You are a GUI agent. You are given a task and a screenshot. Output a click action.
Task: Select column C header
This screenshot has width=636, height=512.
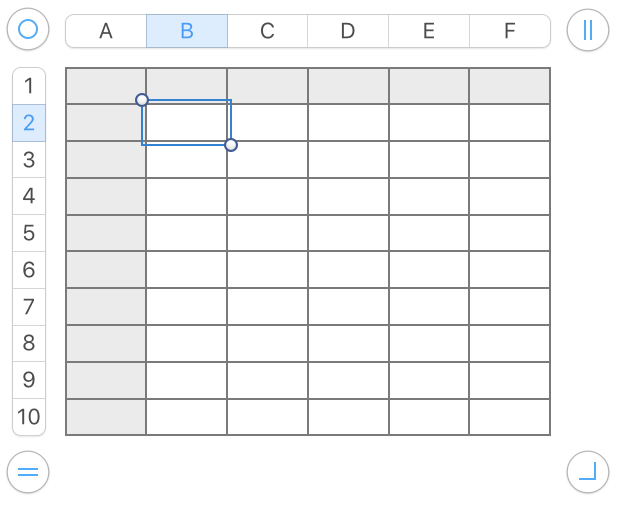pos(267,31)
